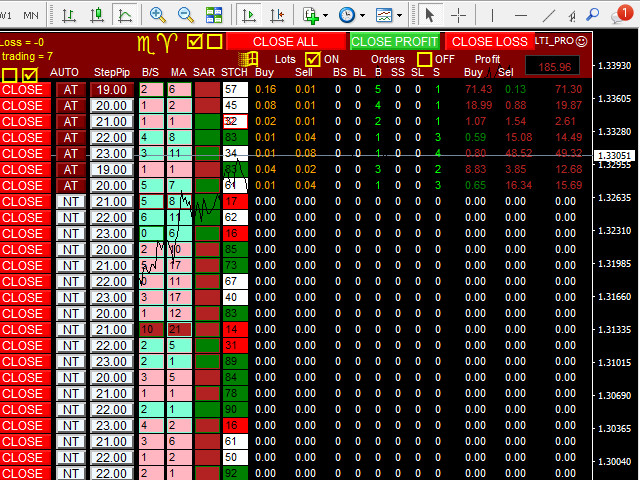Open the chart periods clock icon
This screenshot has width=640, height=480.
point(347,15)
